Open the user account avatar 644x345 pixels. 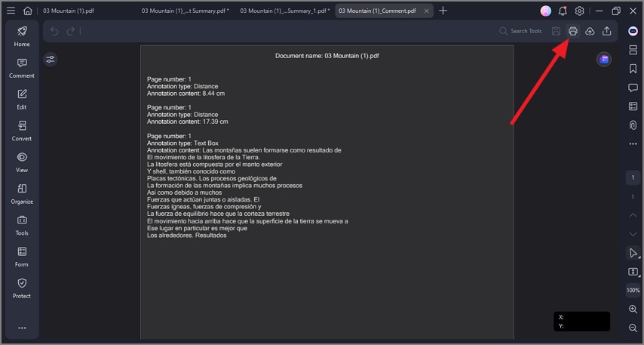tap(545, 11)
